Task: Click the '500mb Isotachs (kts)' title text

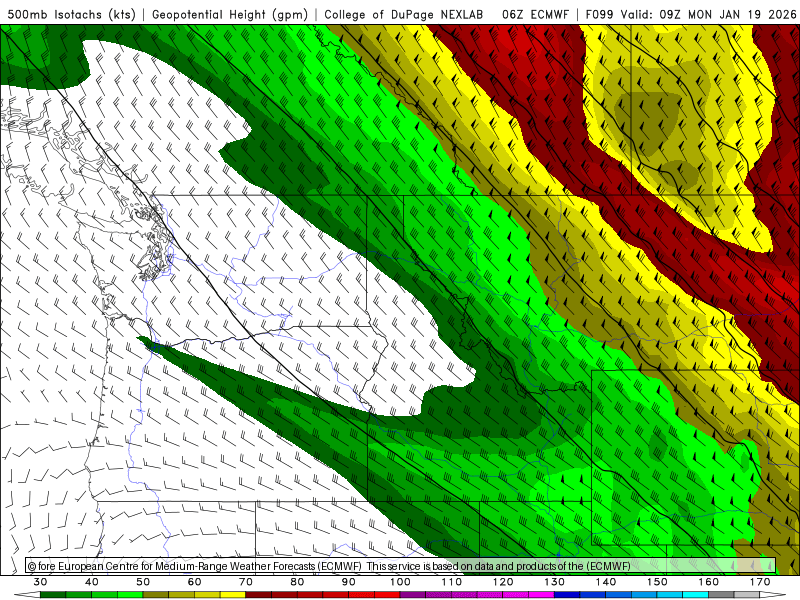Action: pos(71,14)
